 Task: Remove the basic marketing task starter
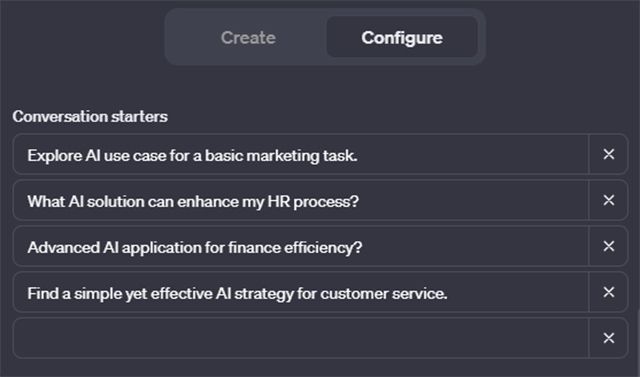[x=609, y=154]
